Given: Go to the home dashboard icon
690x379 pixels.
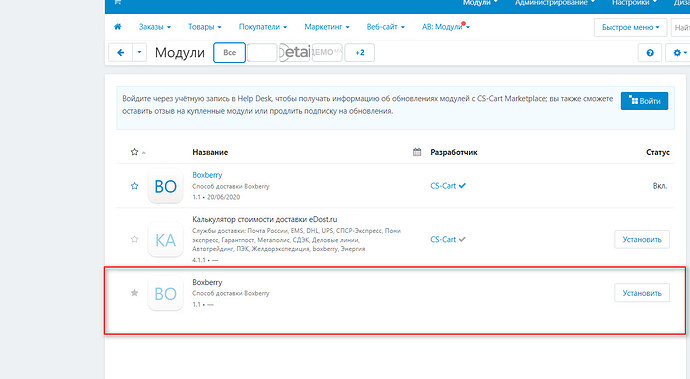Looking at the screenshot, I should click(117, 27).
